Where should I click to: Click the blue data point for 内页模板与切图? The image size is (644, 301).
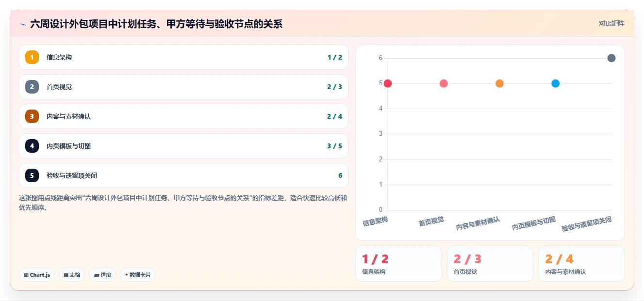(556, 83)
